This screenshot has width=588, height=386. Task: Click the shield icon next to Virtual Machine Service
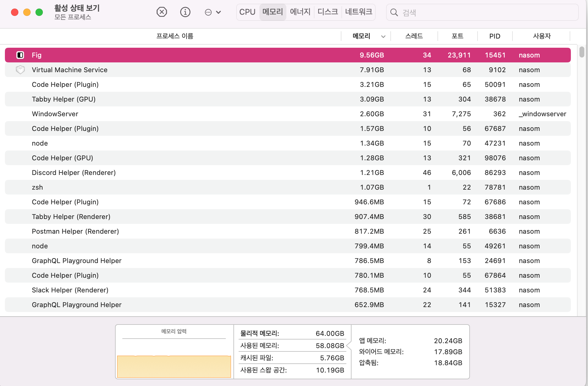(x=20, y=70)
